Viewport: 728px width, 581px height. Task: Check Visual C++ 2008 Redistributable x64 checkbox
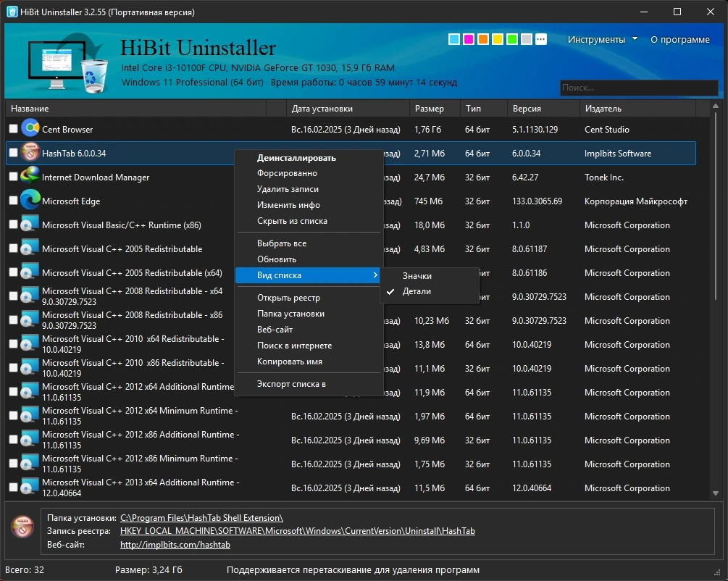pos(13,296)
